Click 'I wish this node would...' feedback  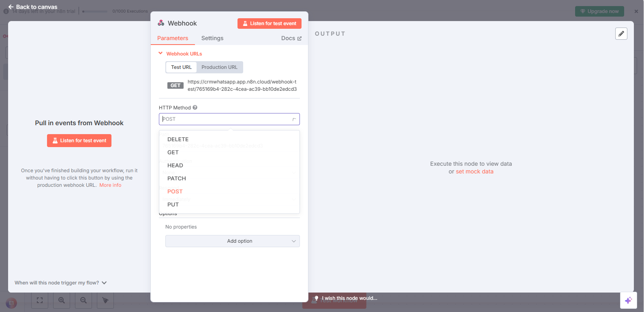(346, 298)
